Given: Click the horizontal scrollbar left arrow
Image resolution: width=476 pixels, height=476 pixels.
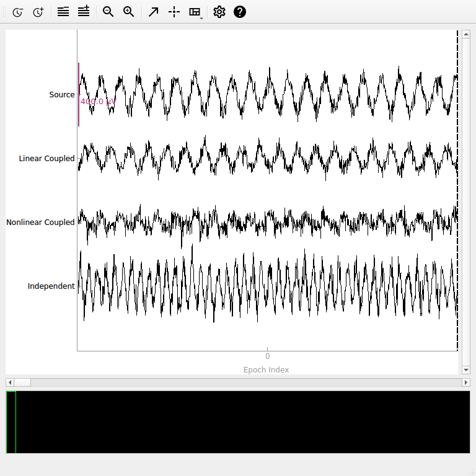Looking at the screenshot, I should point(9,382).
